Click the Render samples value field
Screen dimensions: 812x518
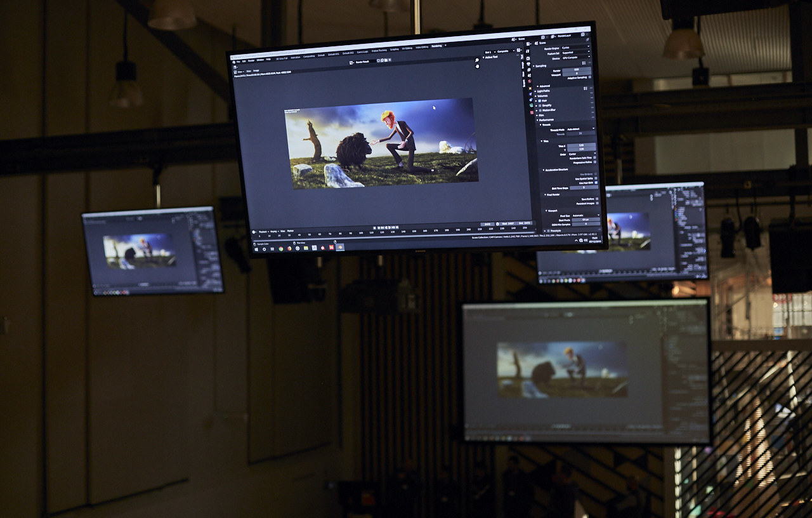point(577,70)
